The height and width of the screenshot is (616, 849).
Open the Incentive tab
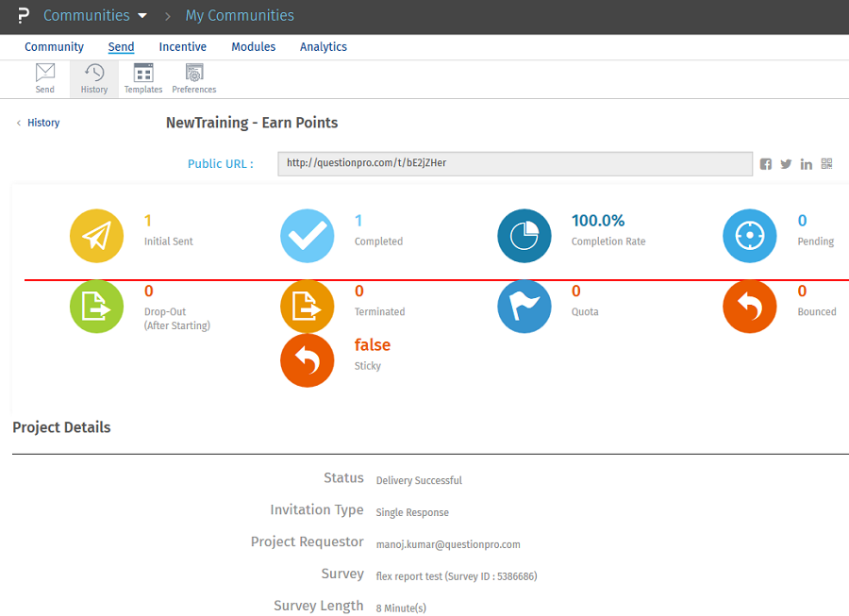pyautogui.click(x=182, y=46)
